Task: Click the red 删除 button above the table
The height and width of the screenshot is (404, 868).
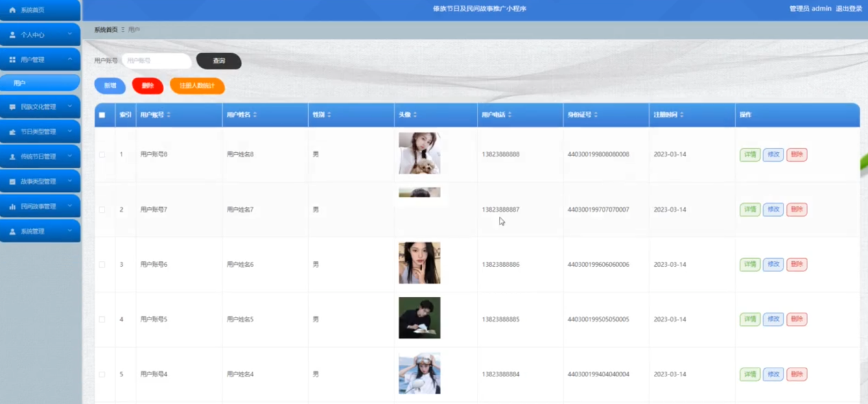Action: point(148,86)
